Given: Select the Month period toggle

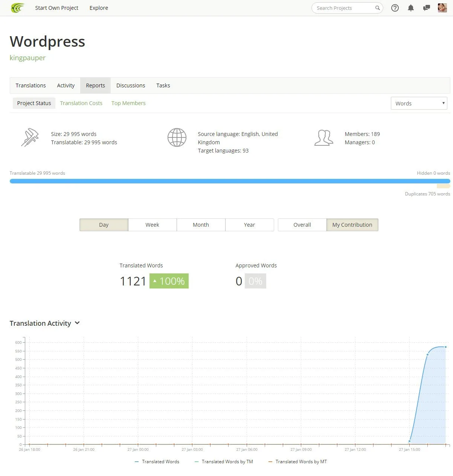Looking at the screenshot, I should (201, 225).
